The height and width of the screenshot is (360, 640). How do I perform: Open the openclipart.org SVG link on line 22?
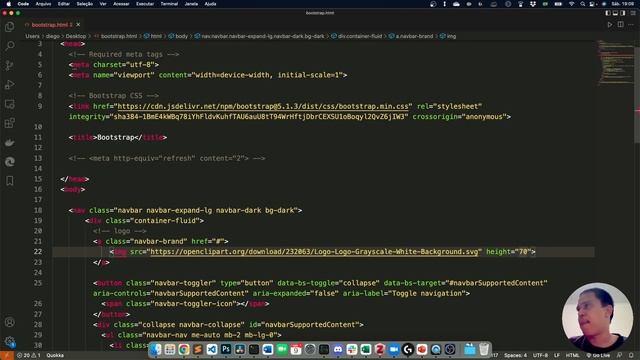tap(314, 252)
